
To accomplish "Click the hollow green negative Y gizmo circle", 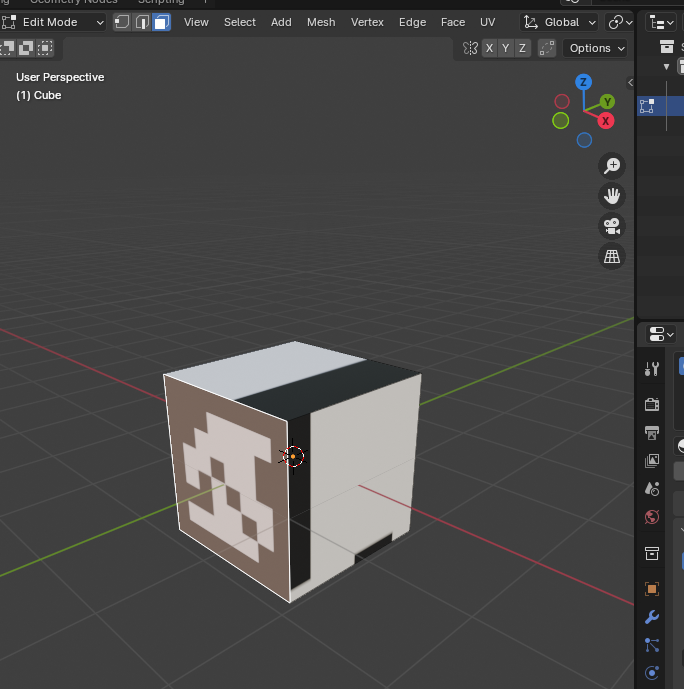I will point(561,120).
